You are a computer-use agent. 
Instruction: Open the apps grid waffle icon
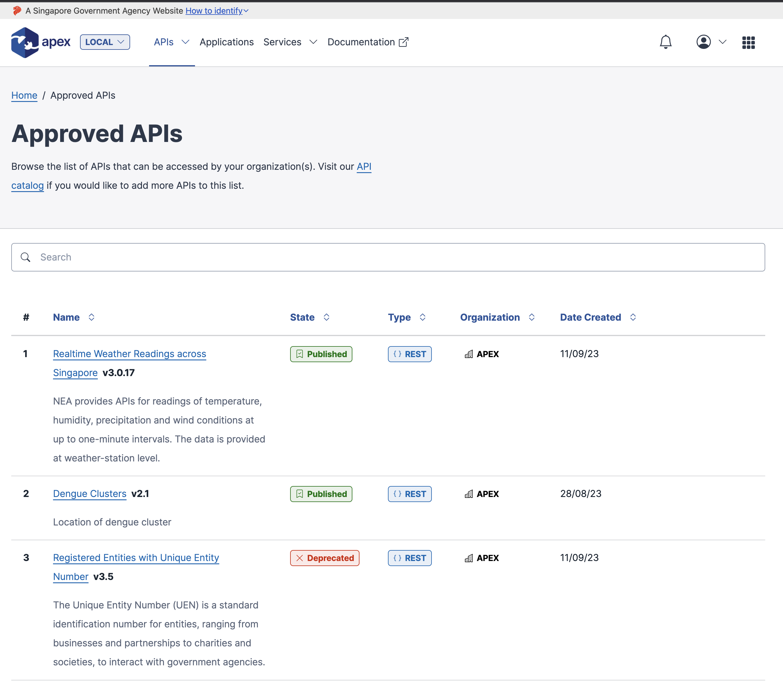pyautogui.click(x=748, y=42)
